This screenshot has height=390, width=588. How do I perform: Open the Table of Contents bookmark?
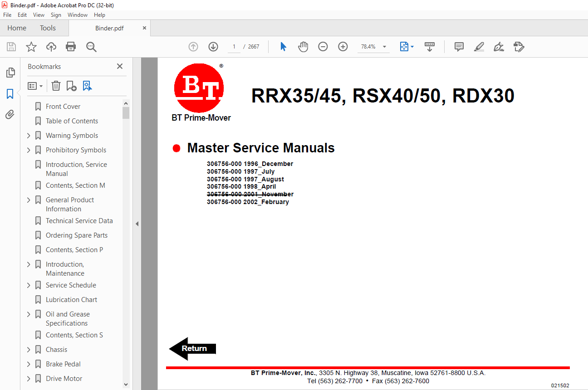(72, 121)
